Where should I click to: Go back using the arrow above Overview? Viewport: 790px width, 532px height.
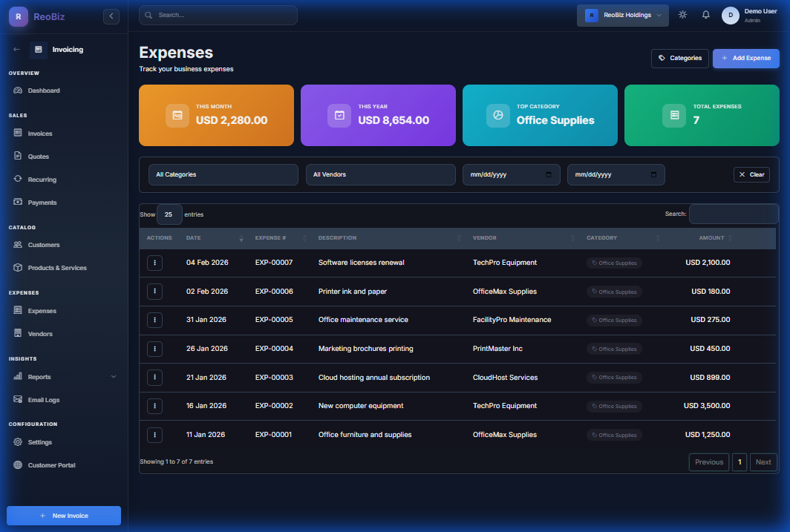point(16,49)
